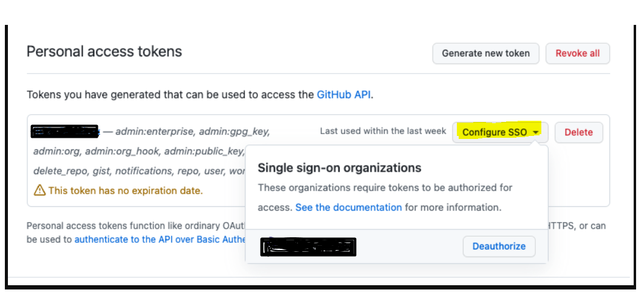Click the 'Last used within the last week' text
This screenshot has height=301, width=644.
coord(383,131)
